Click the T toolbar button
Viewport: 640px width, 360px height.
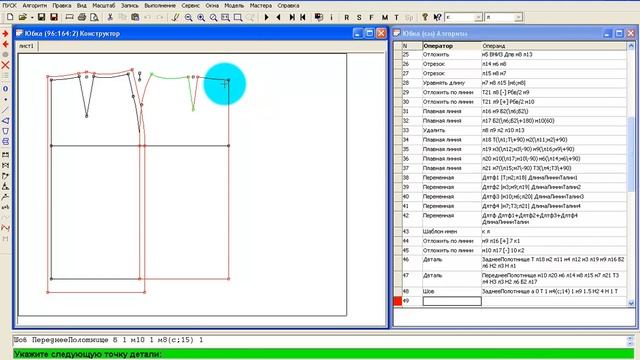396,17
